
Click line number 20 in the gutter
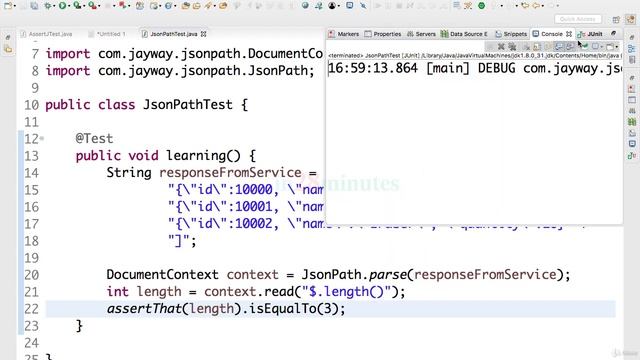(x=31, y=275)
